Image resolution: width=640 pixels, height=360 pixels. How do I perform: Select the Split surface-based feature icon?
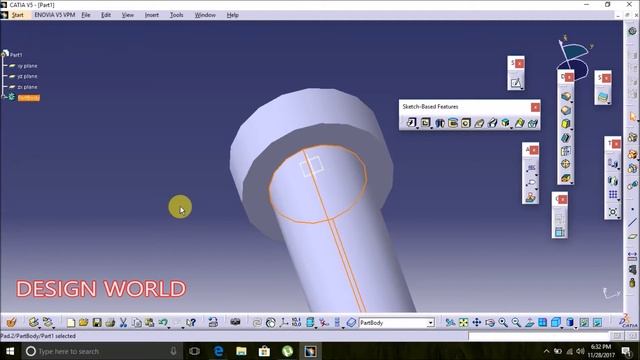coord(602,97)
